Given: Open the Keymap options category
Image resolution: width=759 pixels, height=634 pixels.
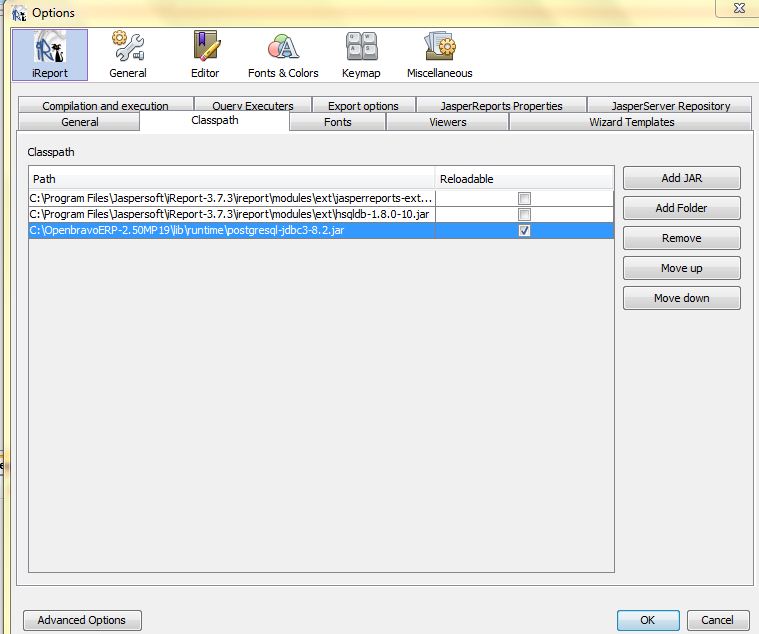Looking at the screenshot, I should point(361,55).
